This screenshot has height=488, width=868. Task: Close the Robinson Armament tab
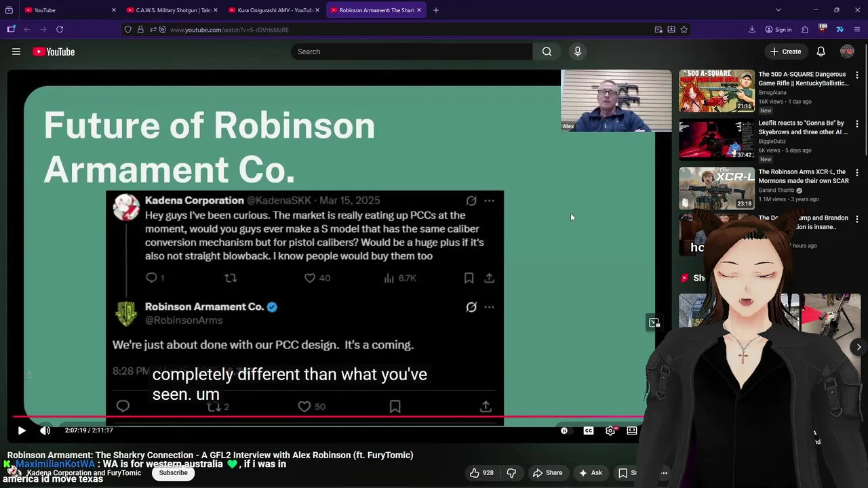(x=419, y=10)
